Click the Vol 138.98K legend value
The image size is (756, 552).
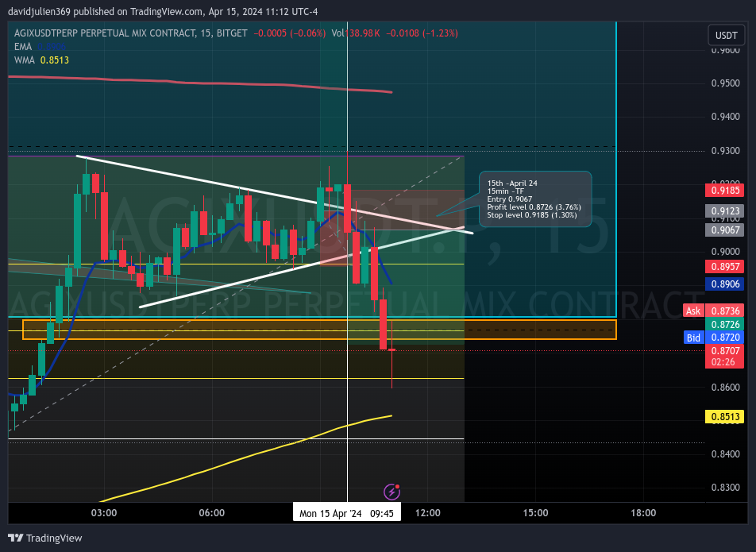tap(356, 33)
